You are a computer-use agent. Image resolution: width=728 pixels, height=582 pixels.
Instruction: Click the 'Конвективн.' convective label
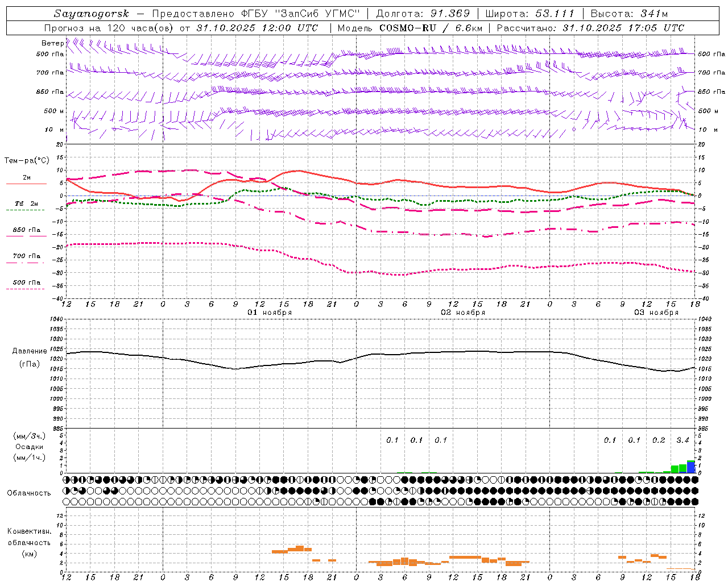coord(29,531)
